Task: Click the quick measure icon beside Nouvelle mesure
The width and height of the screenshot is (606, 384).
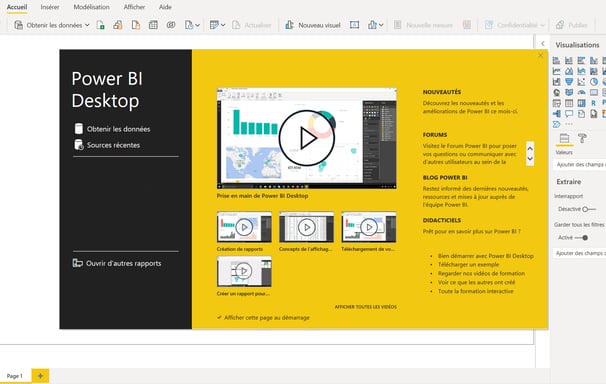Action: (x=467, y=25)
